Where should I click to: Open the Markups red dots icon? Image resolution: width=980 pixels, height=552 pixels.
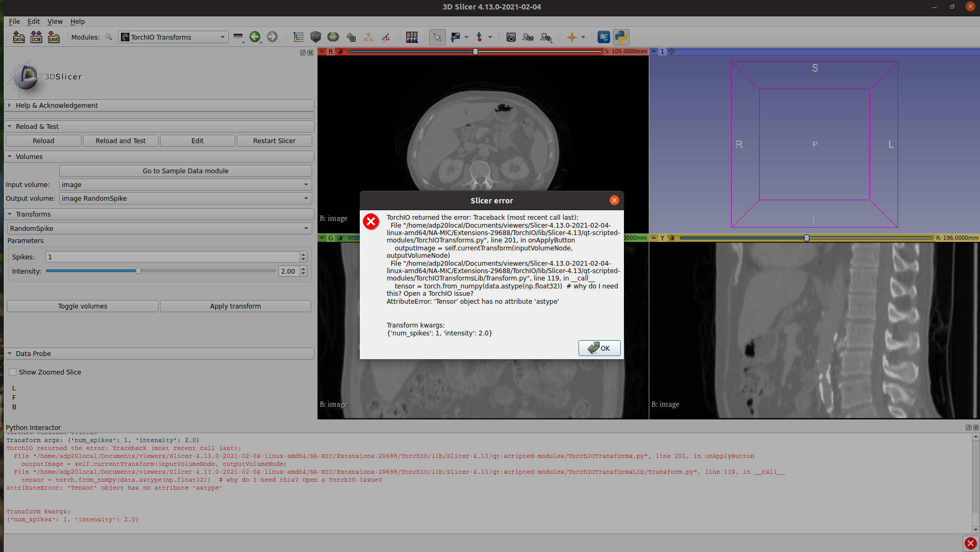coord(368,37)
